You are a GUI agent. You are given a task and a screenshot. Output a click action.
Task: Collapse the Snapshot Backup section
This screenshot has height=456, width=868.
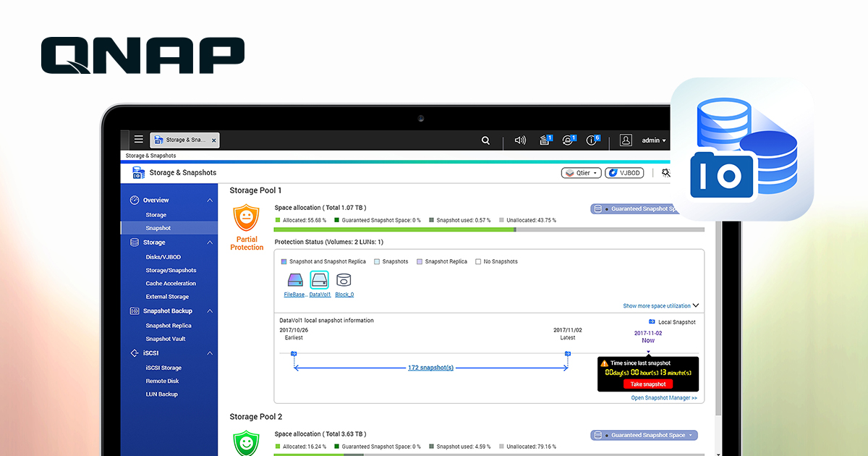pos(208,311)
